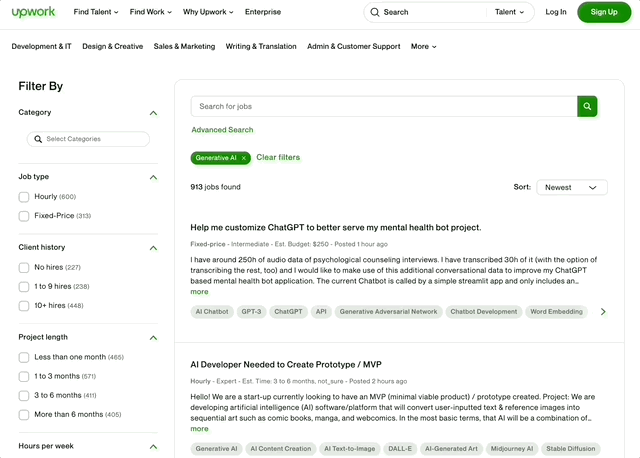Check the 1 to 9 hires option

[x=24, y=287]
